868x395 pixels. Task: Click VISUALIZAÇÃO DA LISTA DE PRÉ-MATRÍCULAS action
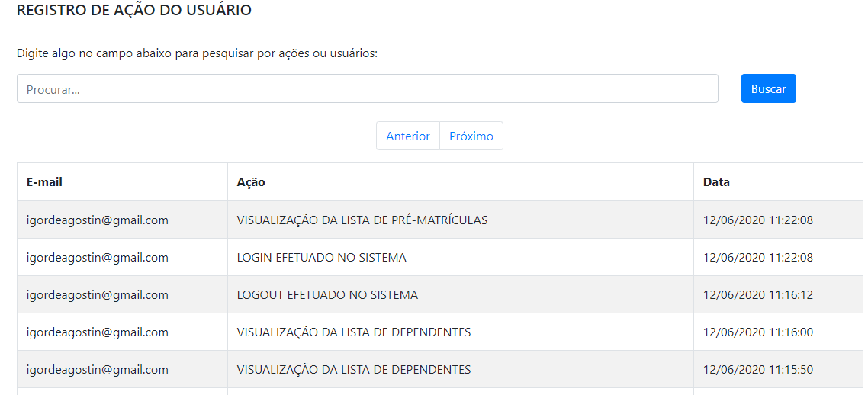362,220
